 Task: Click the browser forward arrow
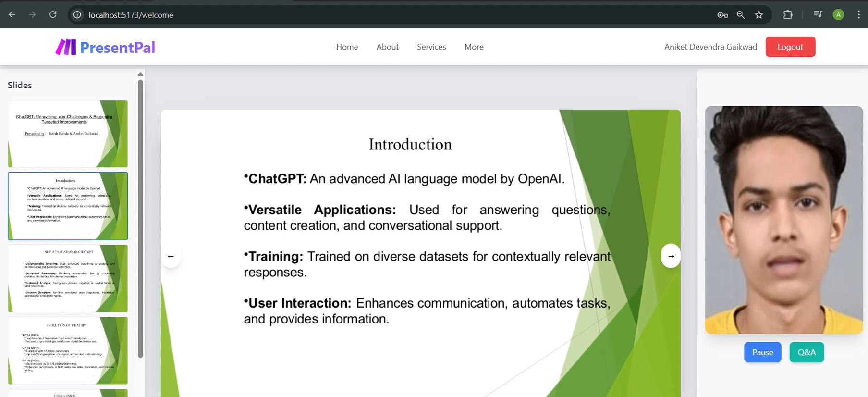[x=32, y=15]
